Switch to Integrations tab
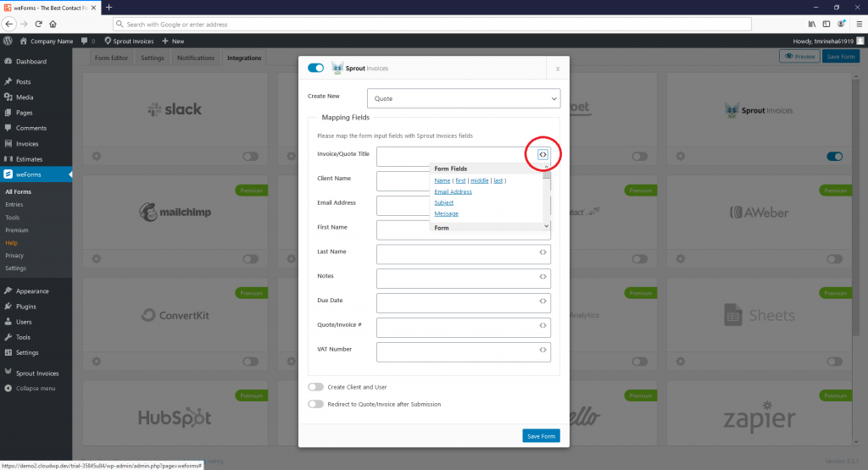868x470 pixels. 244,58
